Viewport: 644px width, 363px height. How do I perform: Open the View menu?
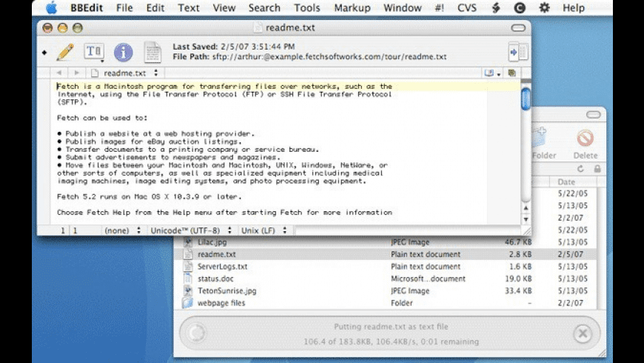pos(224,8)
